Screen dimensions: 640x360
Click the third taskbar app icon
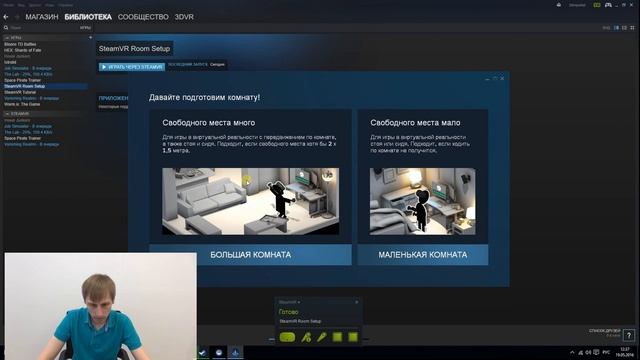236,353
